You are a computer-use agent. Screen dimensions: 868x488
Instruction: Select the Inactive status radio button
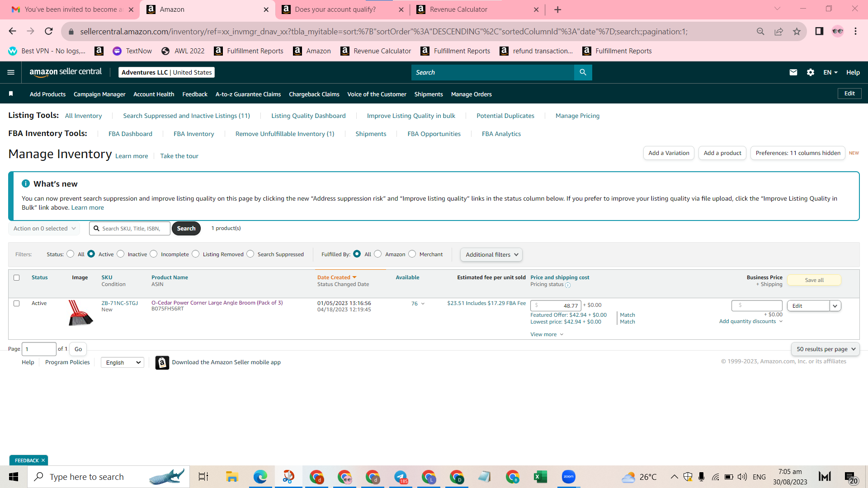(120, 254)
